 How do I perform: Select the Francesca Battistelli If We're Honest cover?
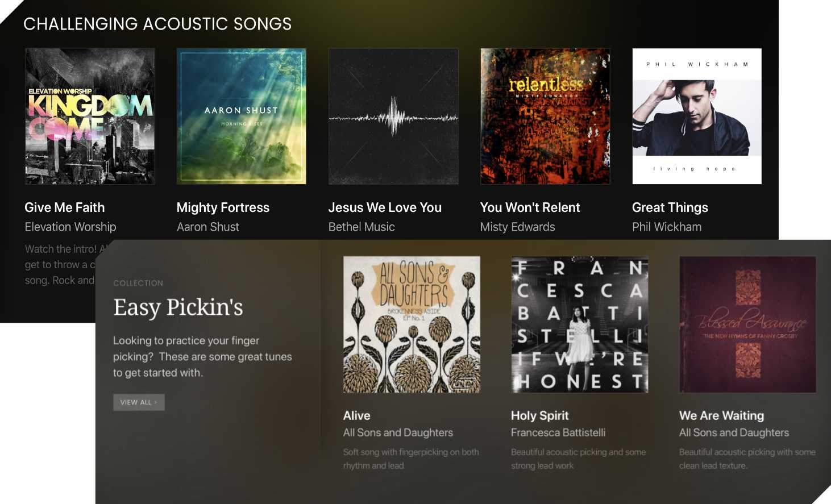[579, 324]
